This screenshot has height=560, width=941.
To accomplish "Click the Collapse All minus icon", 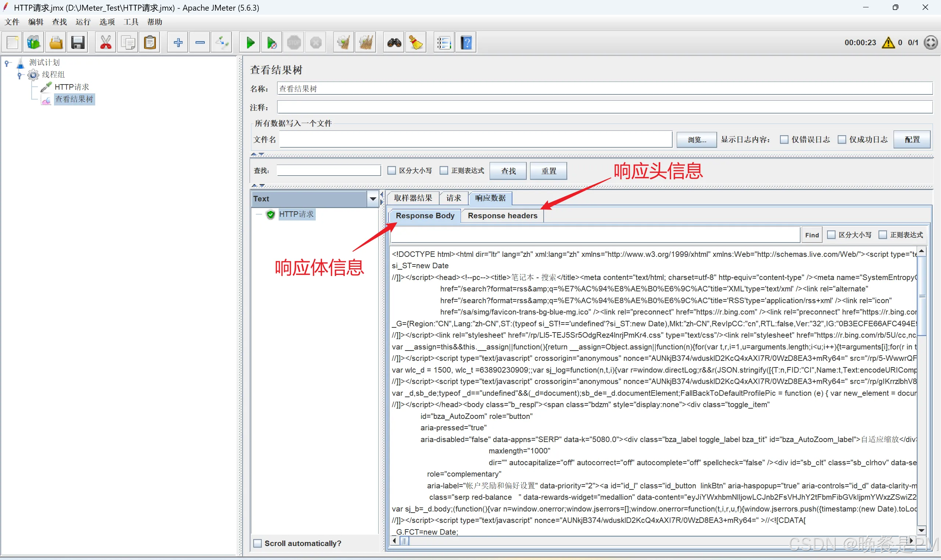I will tap(200, 43).
